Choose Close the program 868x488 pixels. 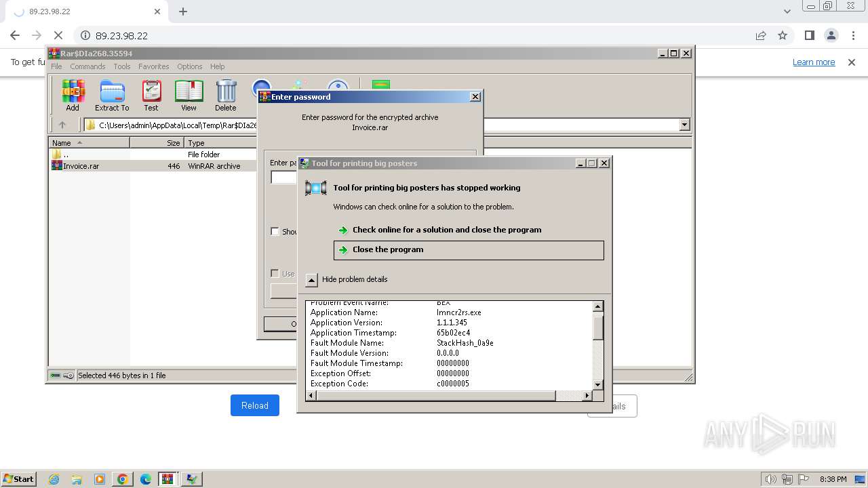coord(469,250)
